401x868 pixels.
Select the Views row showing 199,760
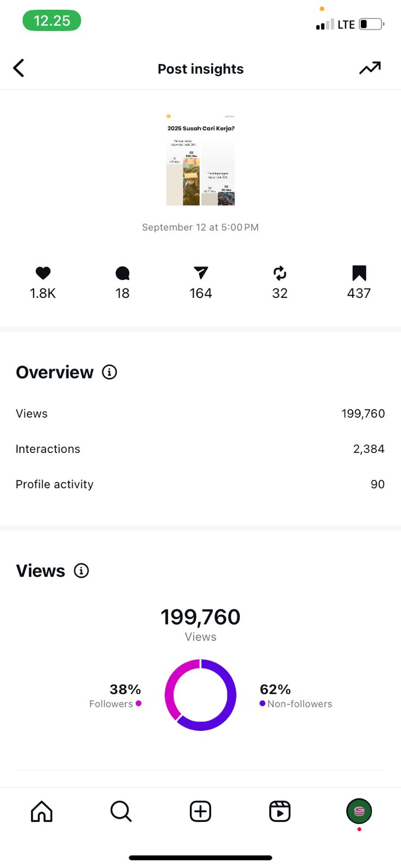(x=200, y=413)
